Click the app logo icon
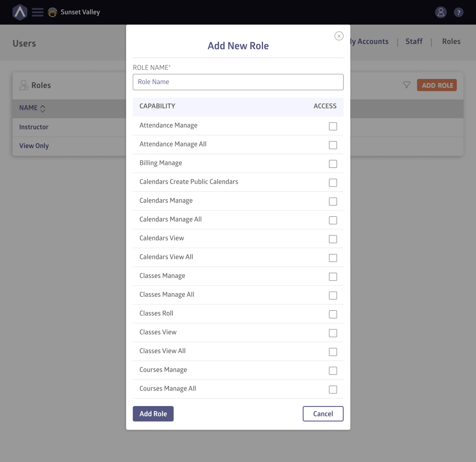This screenshot has width=476, height=462. pyautogui.click(x=20, y=12)
